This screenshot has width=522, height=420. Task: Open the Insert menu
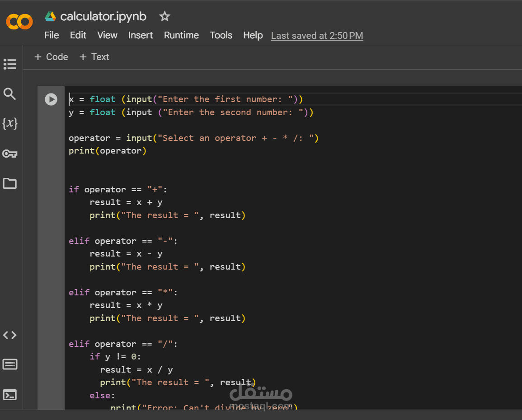coord(141,35)
